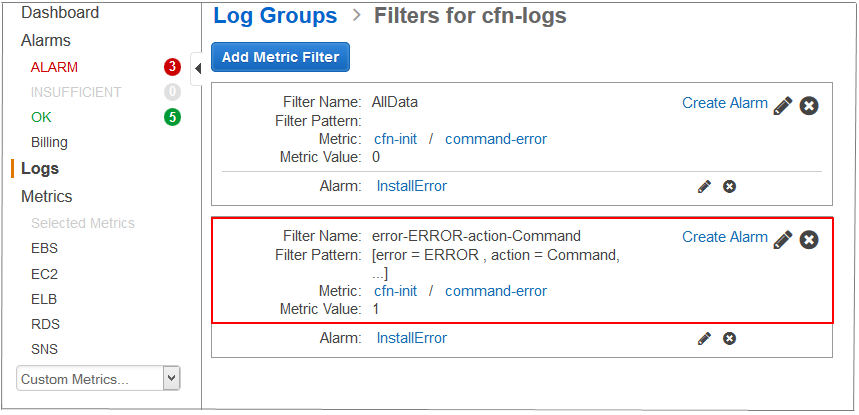Edit the AllData filter with pencil icon
The image size is (859, 415).
click(x=783, y=105)
